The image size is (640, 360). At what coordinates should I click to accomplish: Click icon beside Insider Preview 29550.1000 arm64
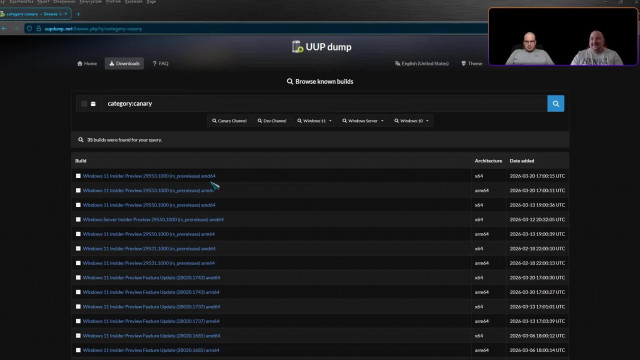(x=78, y=234)
